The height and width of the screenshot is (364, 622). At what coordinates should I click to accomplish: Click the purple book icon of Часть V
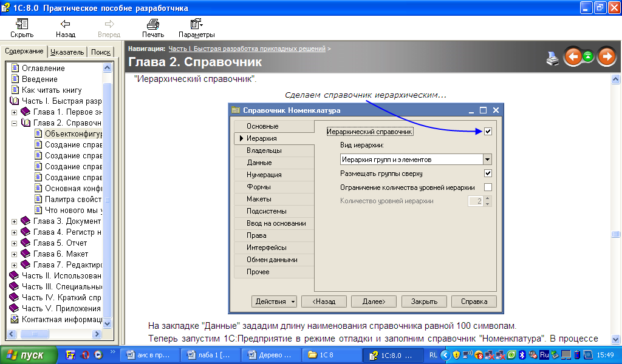pyautogui.click(x=14, y=308)
